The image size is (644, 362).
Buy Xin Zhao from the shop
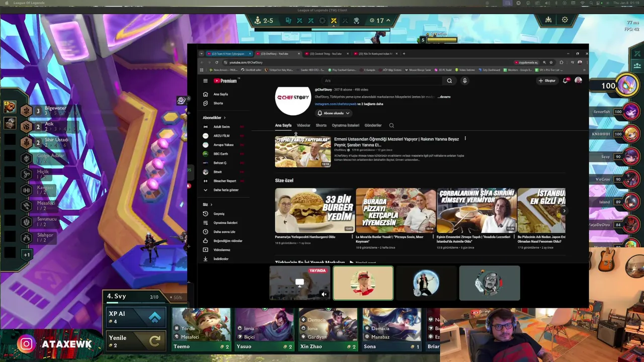[x=328, y=330]
